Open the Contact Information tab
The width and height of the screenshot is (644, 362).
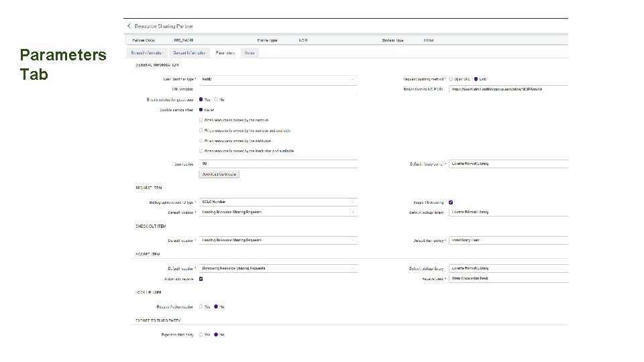pyautogui.click(x=189, y=53)
